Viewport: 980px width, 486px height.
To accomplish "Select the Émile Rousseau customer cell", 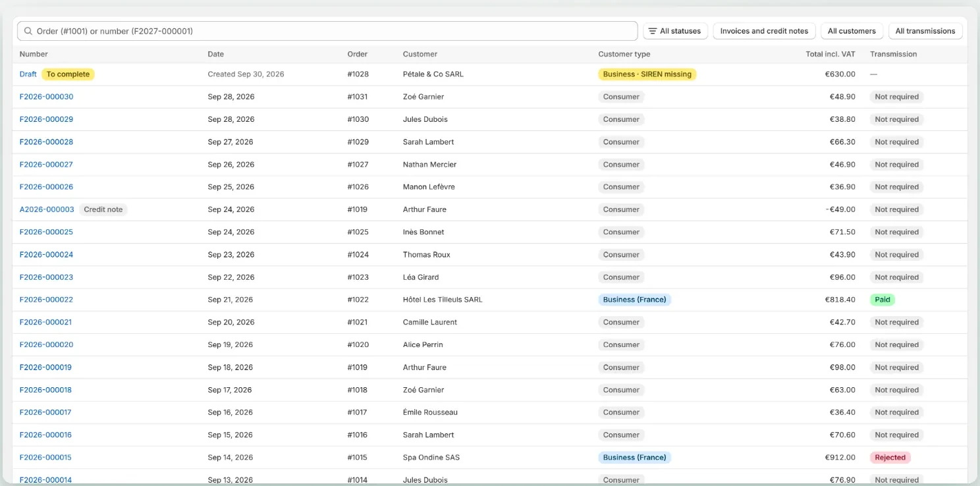I will [430, 412].
